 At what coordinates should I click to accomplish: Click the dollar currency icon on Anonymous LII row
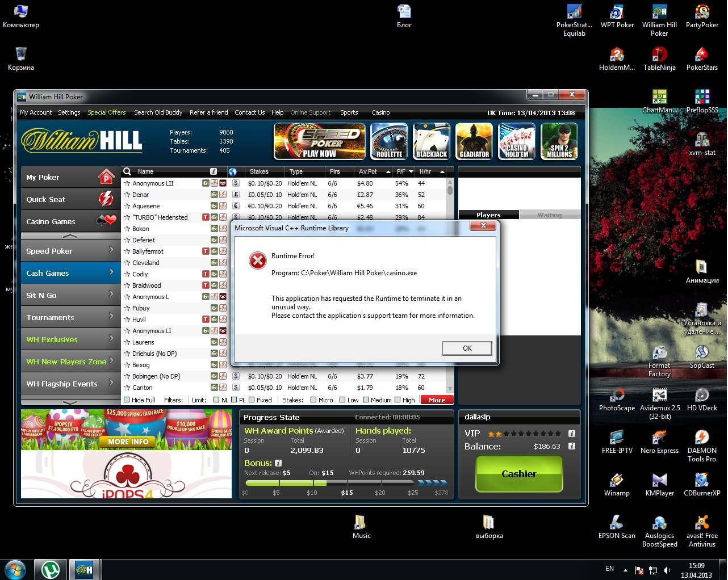tap(236, 183)
